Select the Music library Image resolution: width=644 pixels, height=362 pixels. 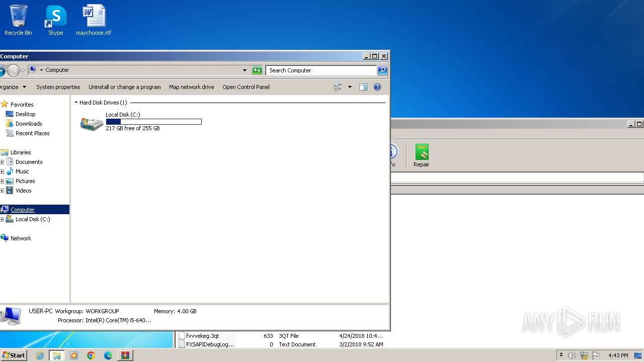click(22, 171)
